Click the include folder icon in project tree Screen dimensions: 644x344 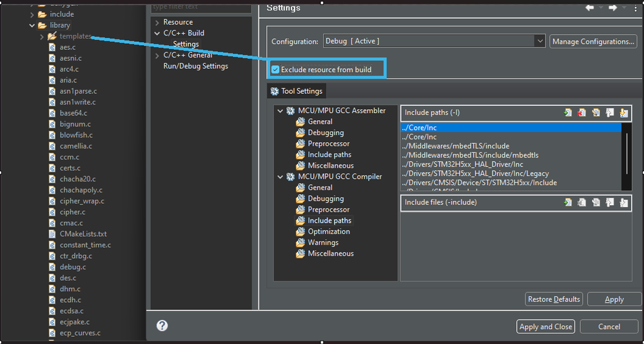(x=43, y=14)
